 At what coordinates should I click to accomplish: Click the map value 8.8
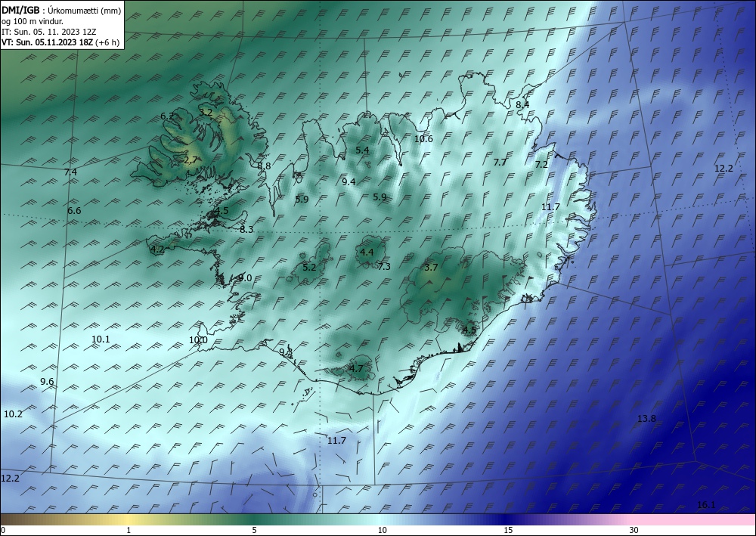(264, 166)
